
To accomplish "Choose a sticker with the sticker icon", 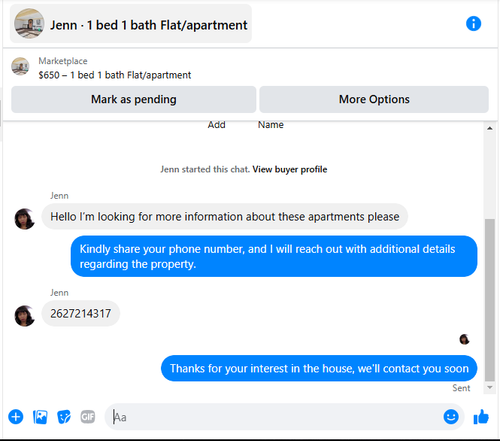I will pyautogui.click(x=64, y=417).
